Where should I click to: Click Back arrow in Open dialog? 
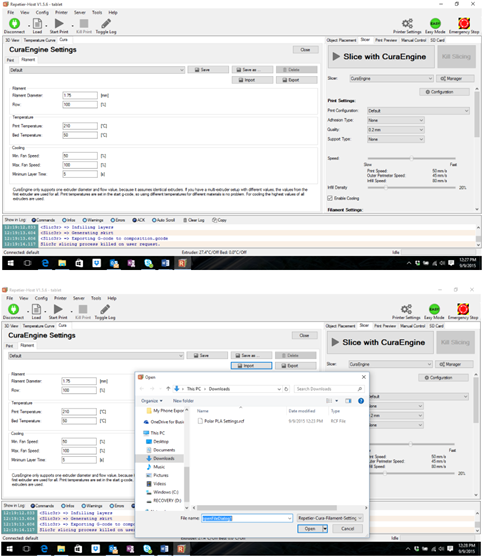[x=142, y=389]
